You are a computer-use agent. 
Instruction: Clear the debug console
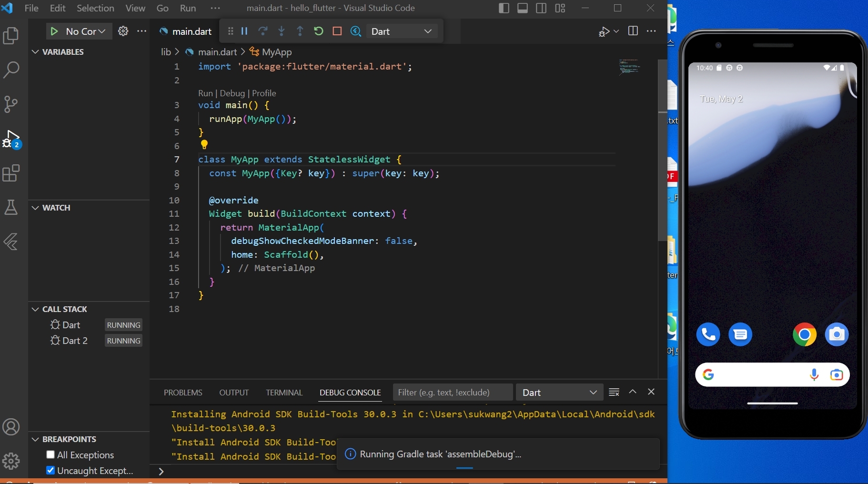click(614, 392)
